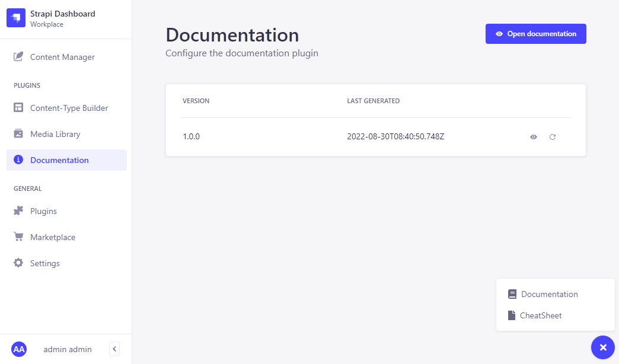
Task: Click the Strapi Dashboard title
Action: click(x=63, y=14)
